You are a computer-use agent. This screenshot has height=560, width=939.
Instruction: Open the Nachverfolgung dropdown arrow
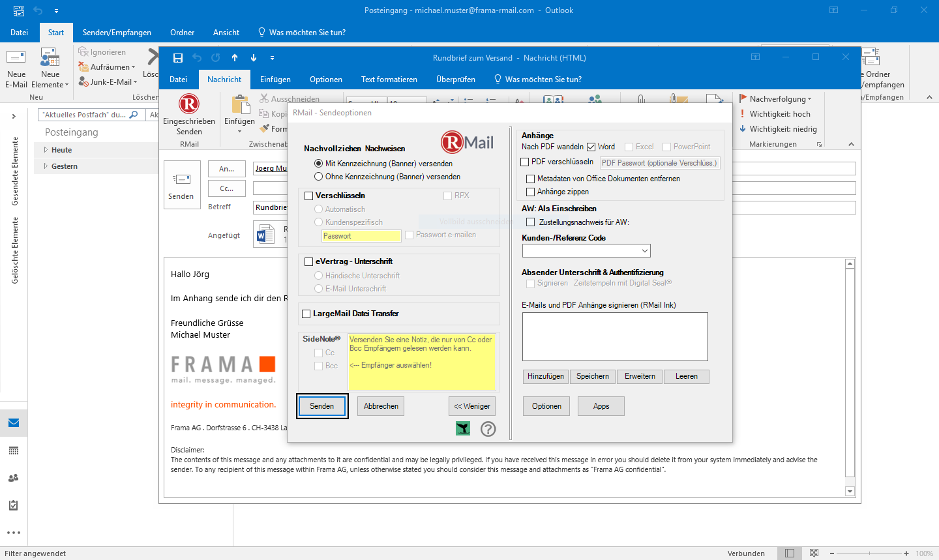[810, 99]
